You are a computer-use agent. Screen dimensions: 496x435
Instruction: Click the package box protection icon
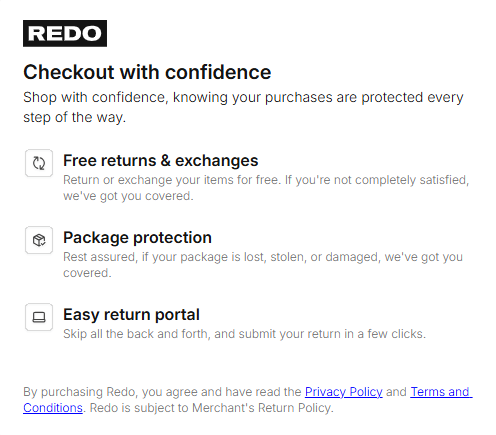[39, 240]
